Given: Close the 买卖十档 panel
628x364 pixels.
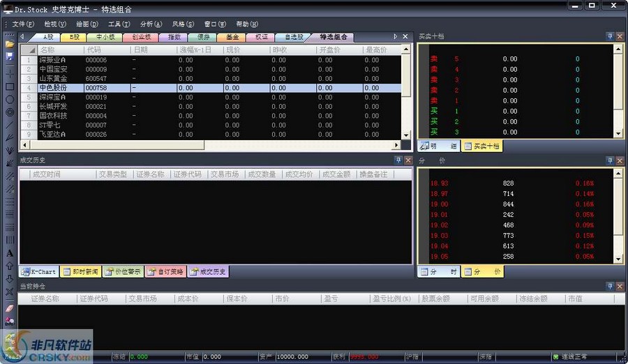Looking at the screenshot, I should (x=620, y=36).
